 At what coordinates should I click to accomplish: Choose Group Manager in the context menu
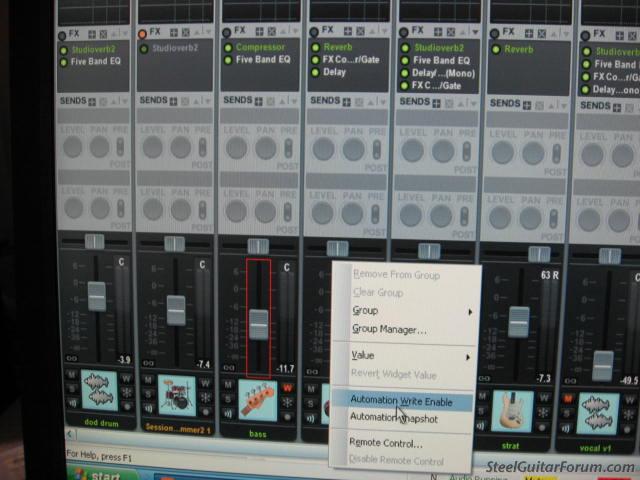pyautogui.click(x=389, y=329)
